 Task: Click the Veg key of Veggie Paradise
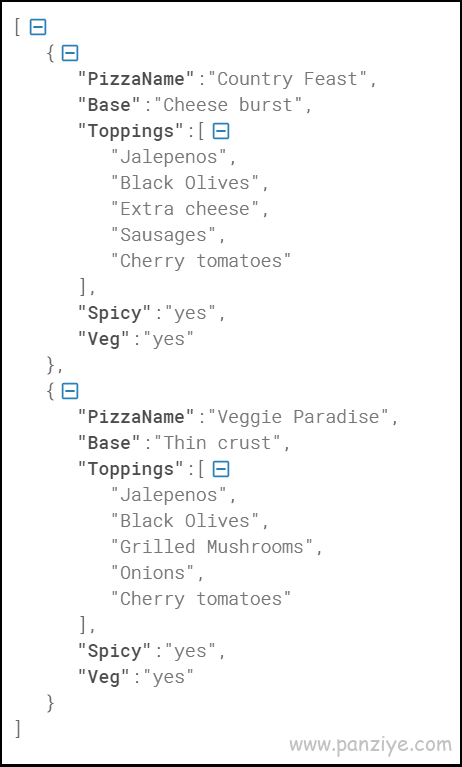pos(104,677)
